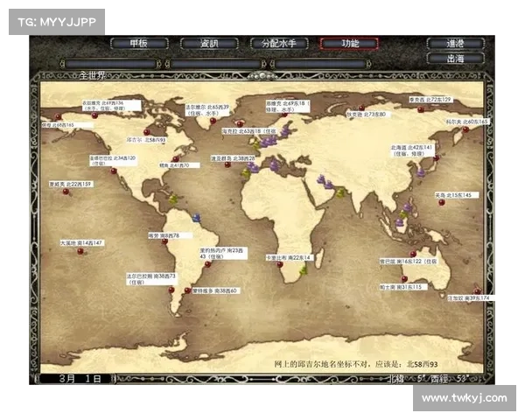The image size is (525, 420).
Task: Select the 分配水手 (Assign Sailors) tab
Action: click(x=279, y=43)
